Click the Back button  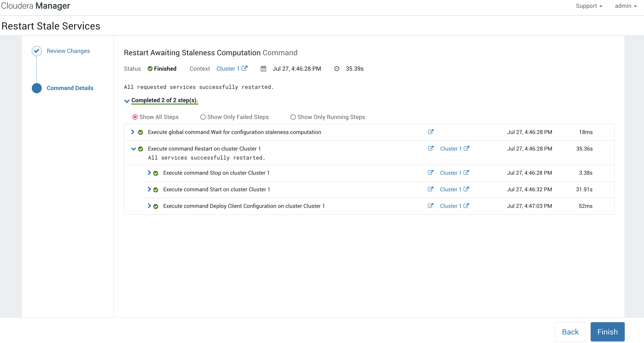[x=570, y=332]
